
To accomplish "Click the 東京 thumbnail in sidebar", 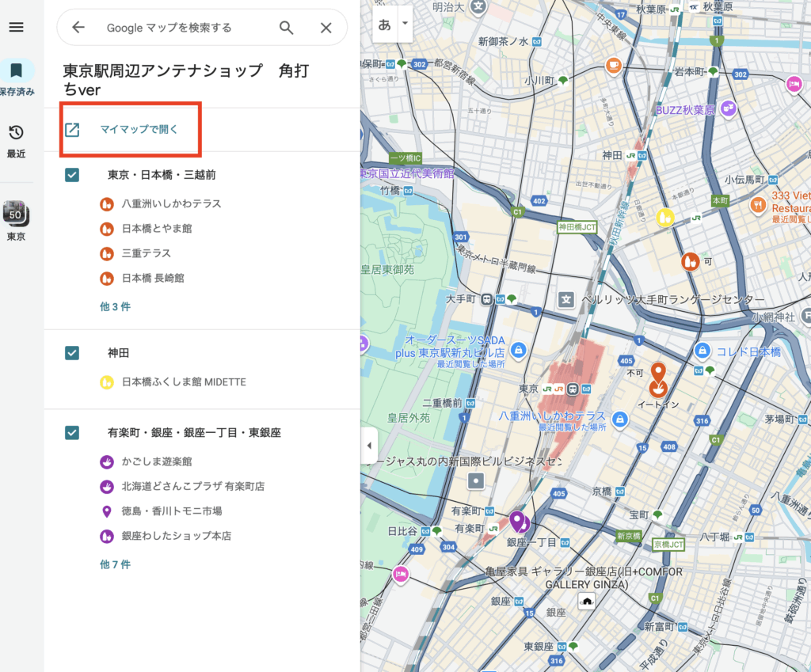I will click(x=16, y=213).
